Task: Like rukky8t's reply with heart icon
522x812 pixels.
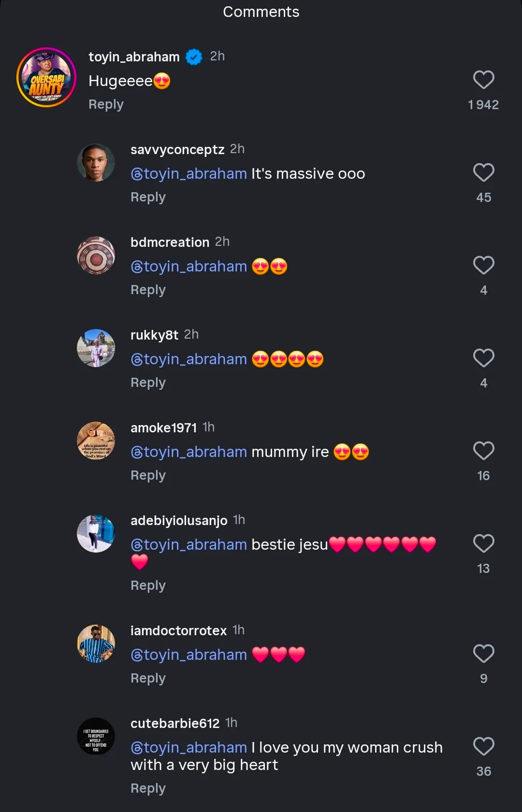Action: coord(483,358)
